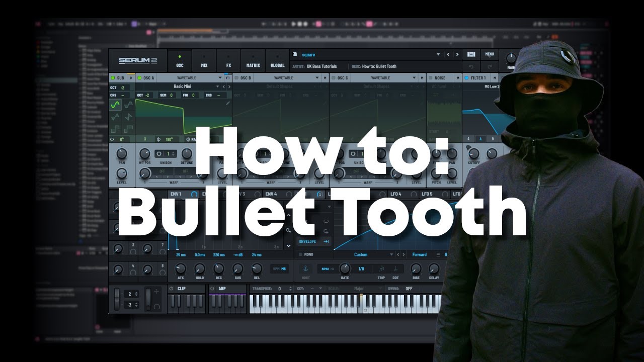This screenshot has height=362, width=644.
Task: Select the pulse sub oscillator waveform
Action: 128,129
